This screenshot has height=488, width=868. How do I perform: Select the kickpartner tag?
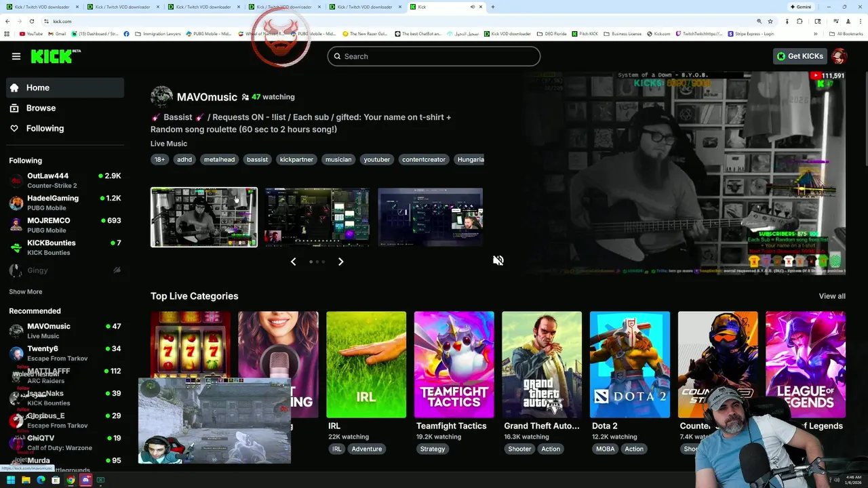296,159
